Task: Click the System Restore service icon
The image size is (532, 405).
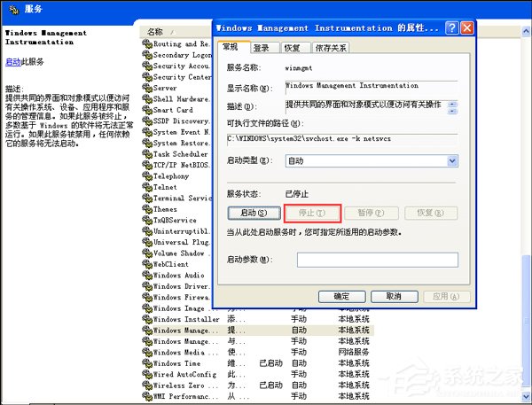Action: click(147, 143)
